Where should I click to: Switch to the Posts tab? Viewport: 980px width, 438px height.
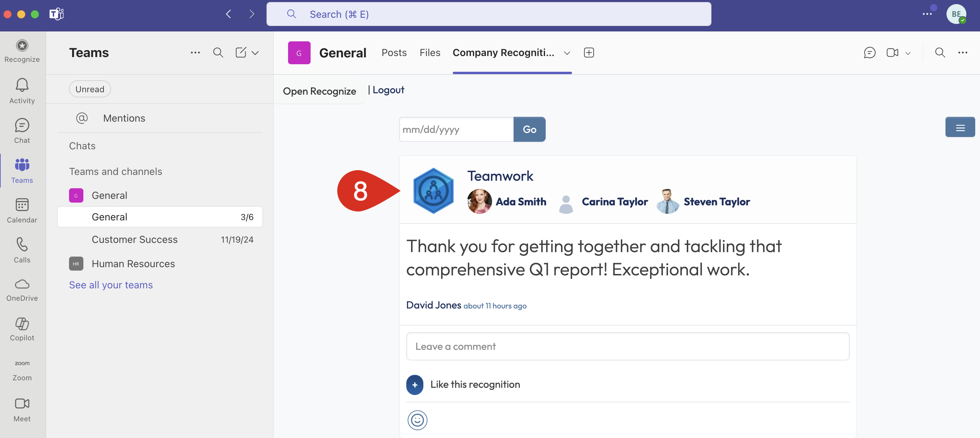click(x=394, y=53)
